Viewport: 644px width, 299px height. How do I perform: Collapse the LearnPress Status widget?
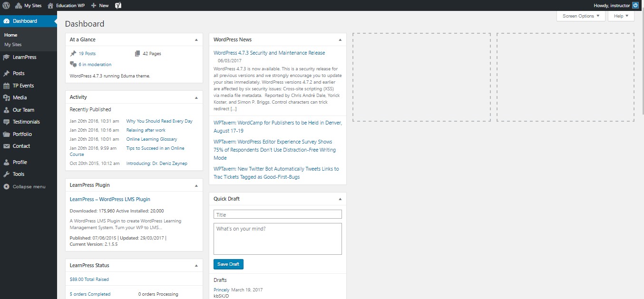click(196, 266)
